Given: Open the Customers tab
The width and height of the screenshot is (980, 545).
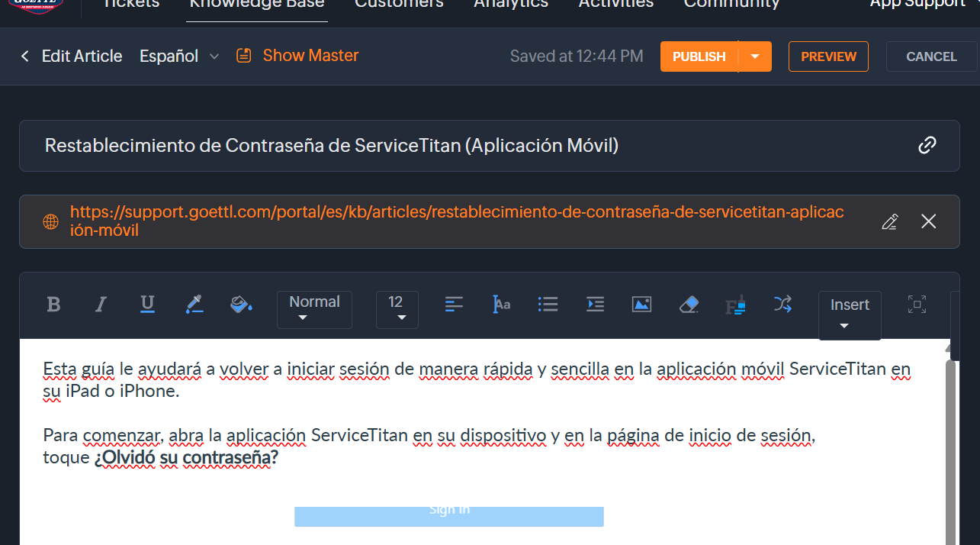Looking at the screenshot, I should click(x=399, y=4).
